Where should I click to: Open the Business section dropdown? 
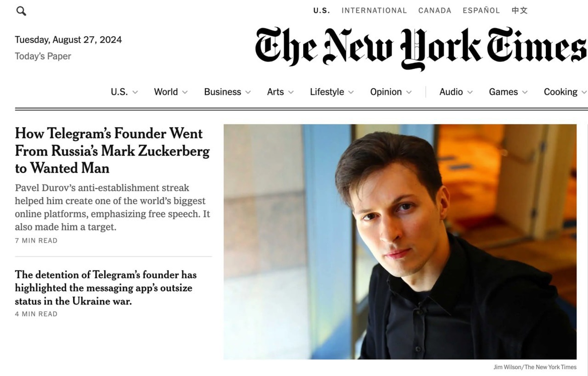[227, 92]
